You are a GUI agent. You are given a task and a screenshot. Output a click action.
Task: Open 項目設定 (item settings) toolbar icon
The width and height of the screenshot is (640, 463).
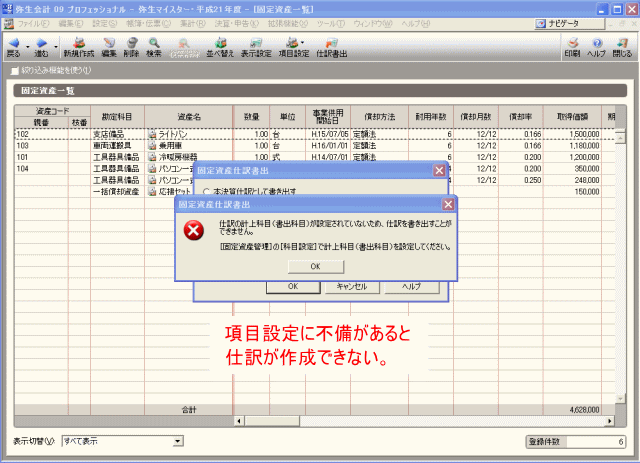[x=293, y=47]
